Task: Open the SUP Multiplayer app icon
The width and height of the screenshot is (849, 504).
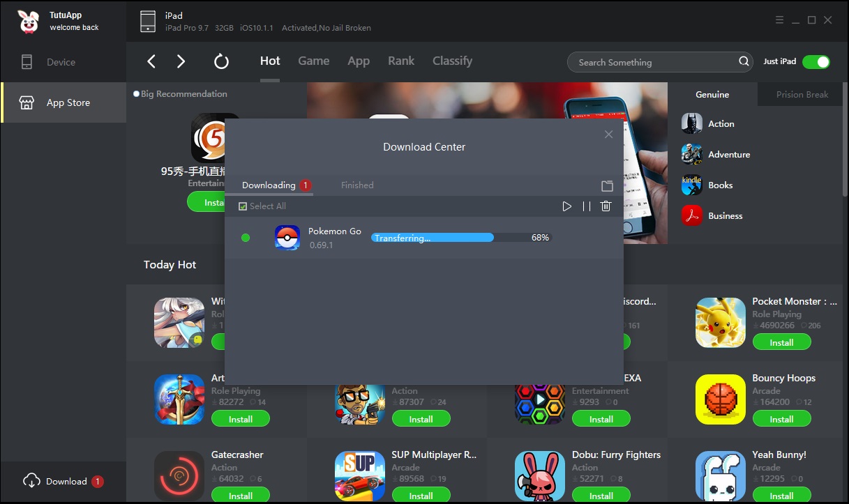Action: (360, 475)
